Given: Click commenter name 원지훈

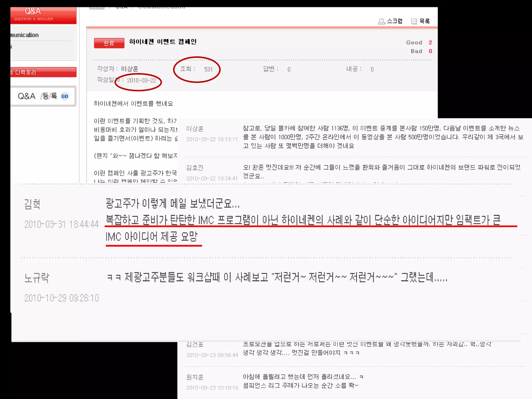Looking at the screenshot, I should click(195, 377).
